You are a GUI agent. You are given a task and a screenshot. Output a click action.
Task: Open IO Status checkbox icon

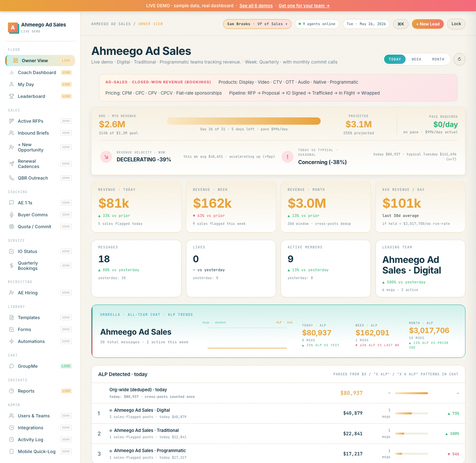[x=12, y=251]
